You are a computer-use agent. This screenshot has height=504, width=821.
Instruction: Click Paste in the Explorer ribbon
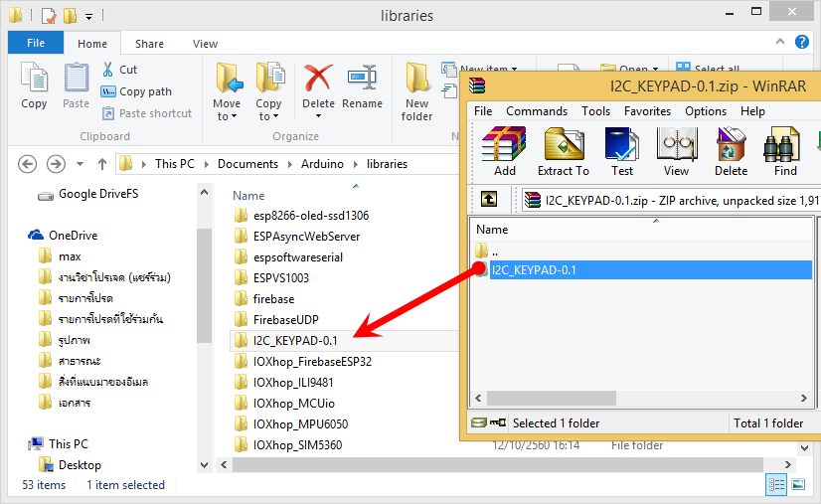coord(76,85)
